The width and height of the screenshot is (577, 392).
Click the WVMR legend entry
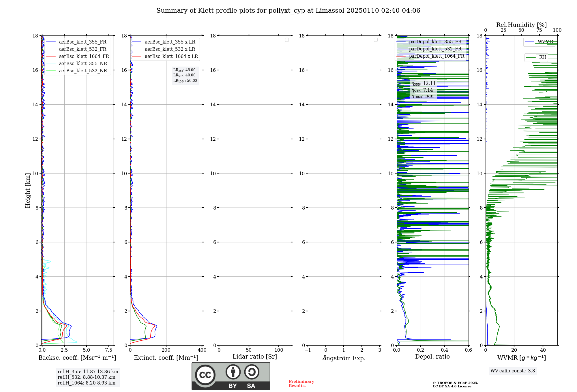539,42
